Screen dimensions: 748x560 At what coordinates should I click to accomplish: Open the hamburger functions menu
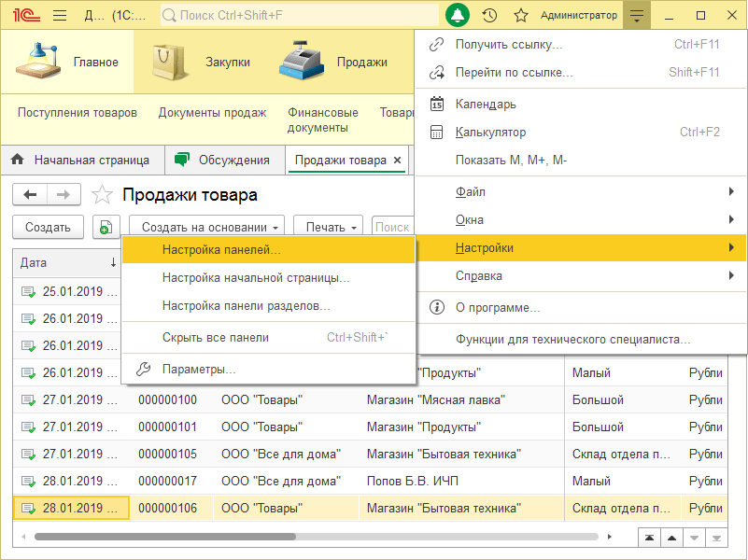60,15
